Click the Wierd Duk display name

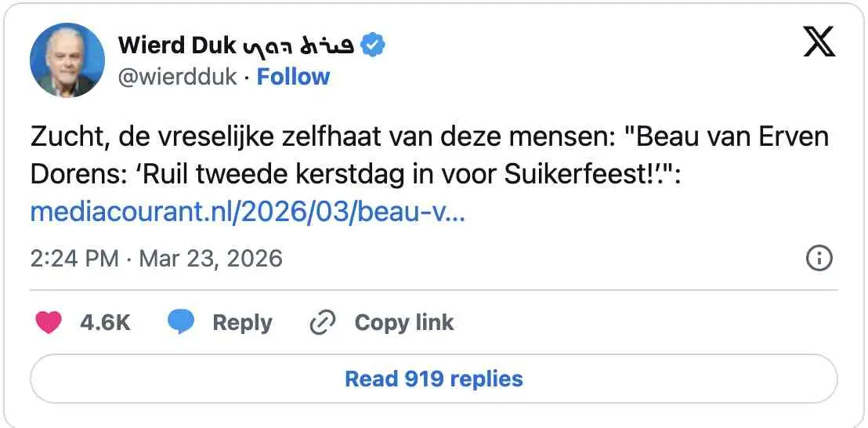coord(177,46)
